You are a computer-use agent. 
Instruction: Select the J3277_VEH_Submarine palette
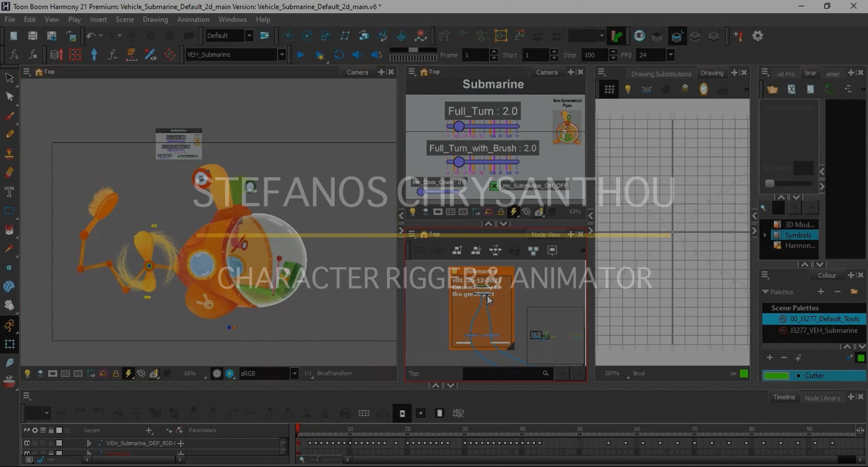823,330
